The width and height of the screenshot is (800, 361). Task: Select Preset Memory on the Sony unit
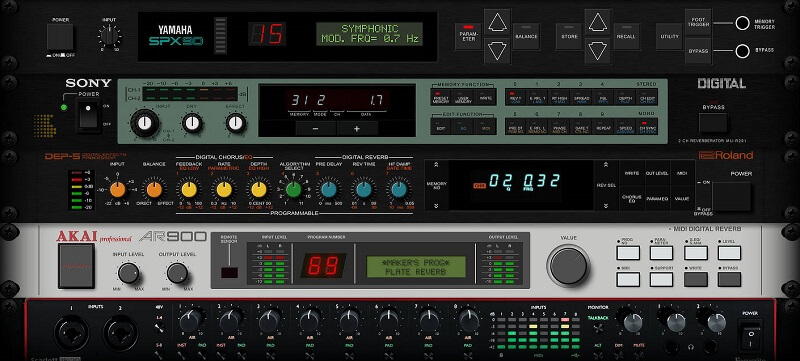442,97
